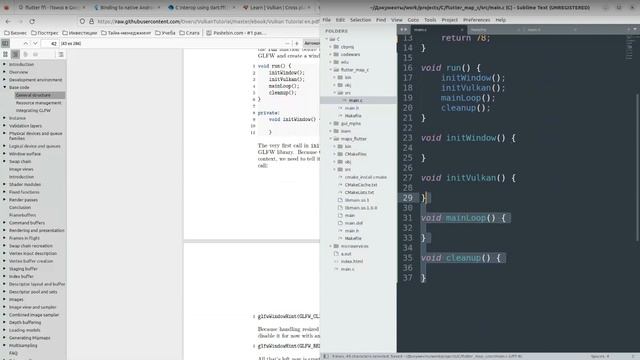Open Sublime Text Help menu

(x=500, y=20)
